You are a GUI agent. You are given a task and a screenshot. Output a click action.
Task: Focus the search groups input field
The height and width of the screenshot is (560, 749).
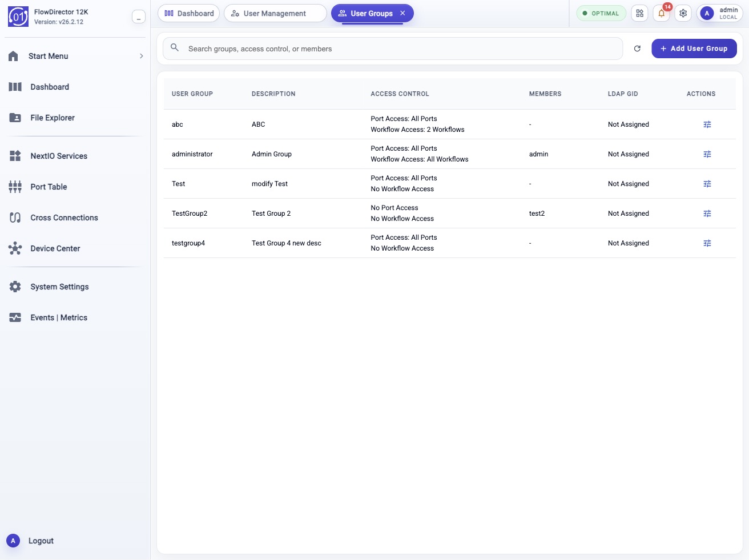(x=393, y=49)
